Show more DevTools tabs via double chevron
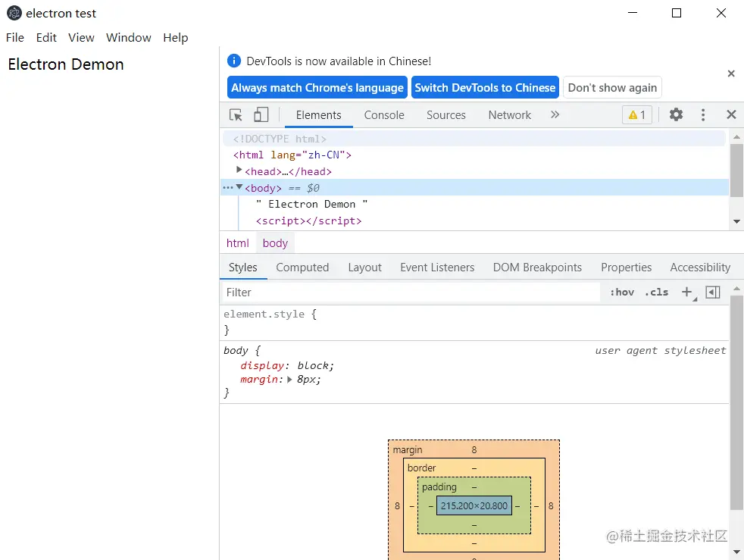This screenshot has width=744, height=560. click(555, 114)
